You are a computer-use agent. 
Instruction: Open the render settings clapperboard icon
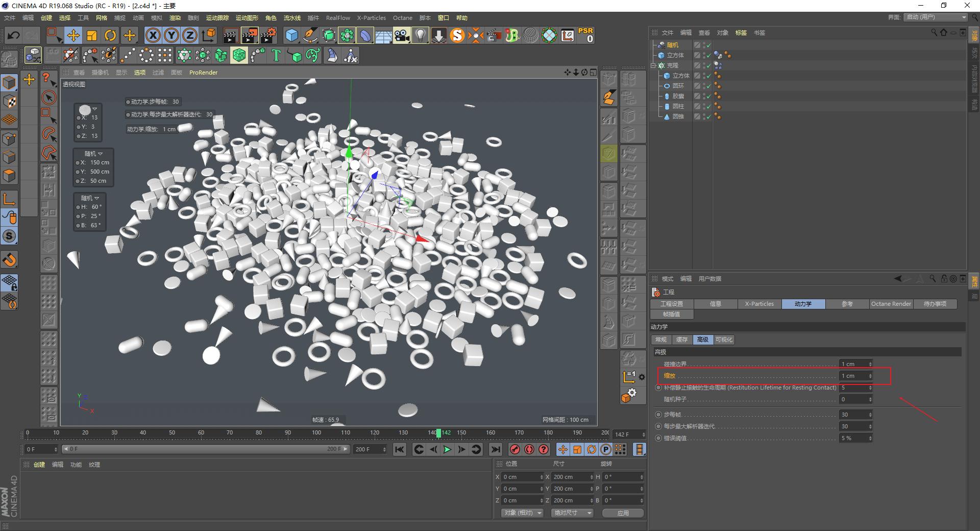[x=267, y=35]
